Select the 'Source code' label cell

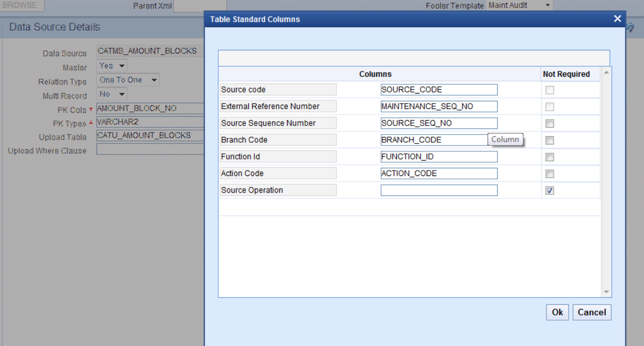tap(278, 90)
